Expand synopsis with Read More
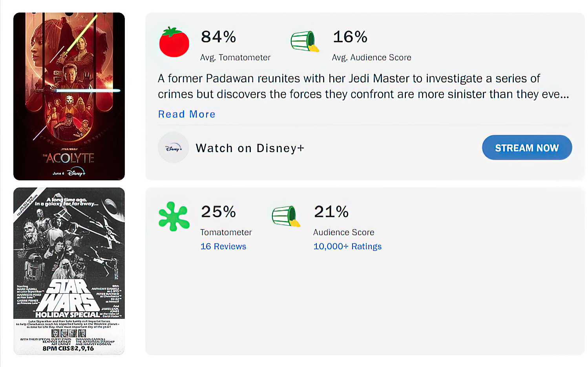588x367 pixels. tap(186, 114)
